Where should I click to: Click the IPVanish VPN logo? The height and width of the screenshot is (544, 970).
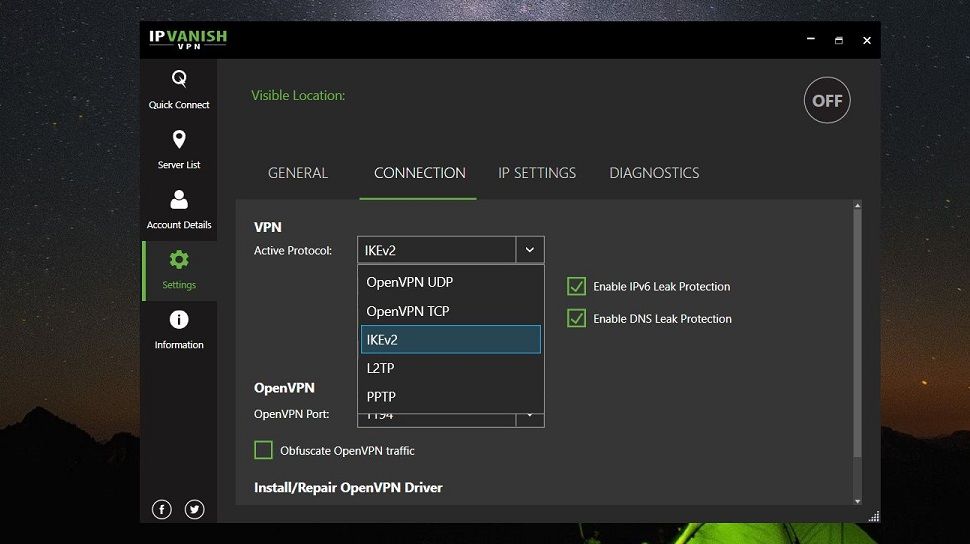point(188,39)
